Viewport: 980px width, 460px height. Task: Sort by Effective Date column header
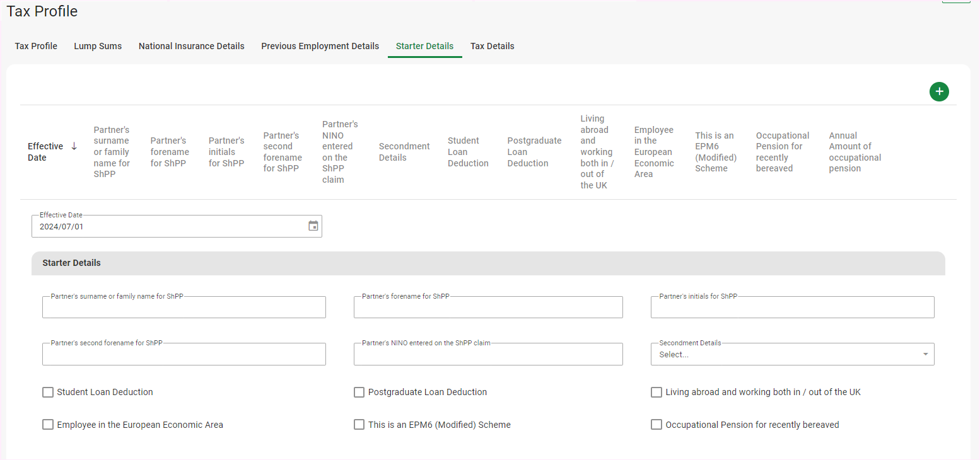pyautogui.click(x=45, y=152)
